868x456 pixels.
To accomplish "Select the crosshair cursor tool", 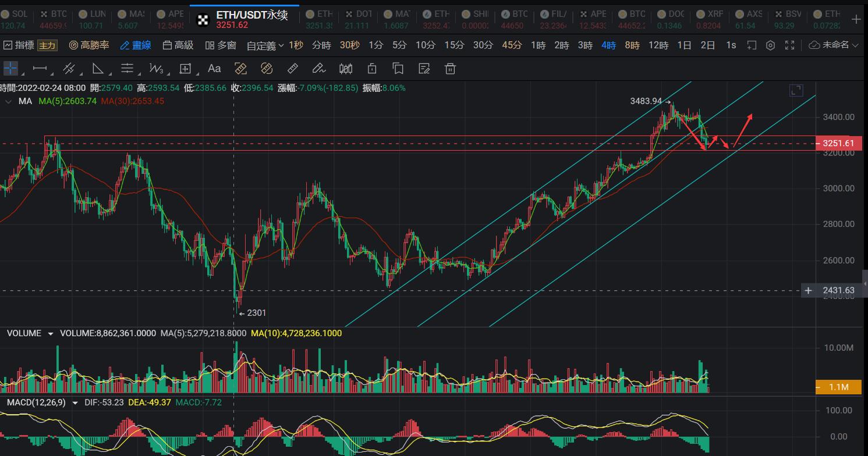I will pos(10,69).
